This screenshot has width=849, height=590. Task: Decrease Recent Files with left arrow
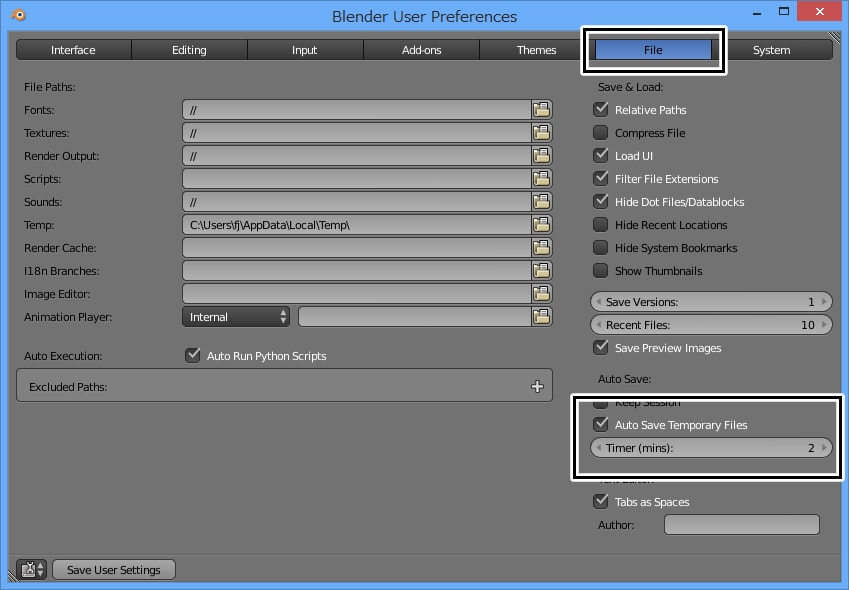coord(598,325)
